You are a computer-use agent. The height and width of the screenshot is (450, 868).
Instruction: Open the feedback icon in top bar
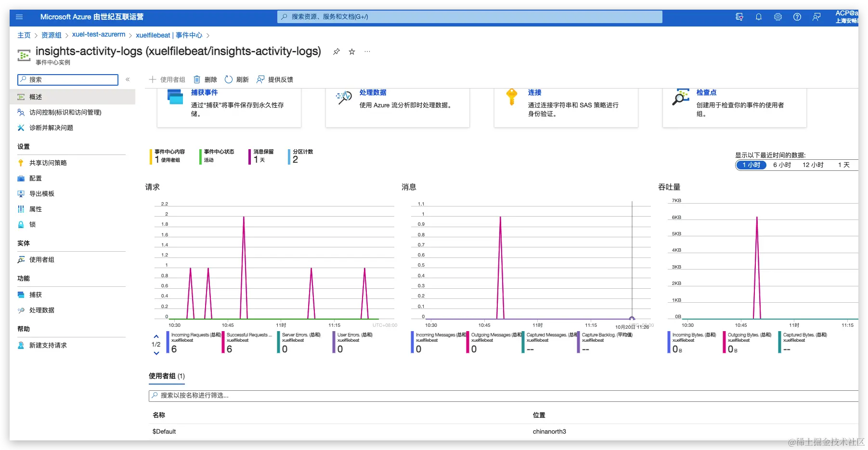(x=816, y=17)
